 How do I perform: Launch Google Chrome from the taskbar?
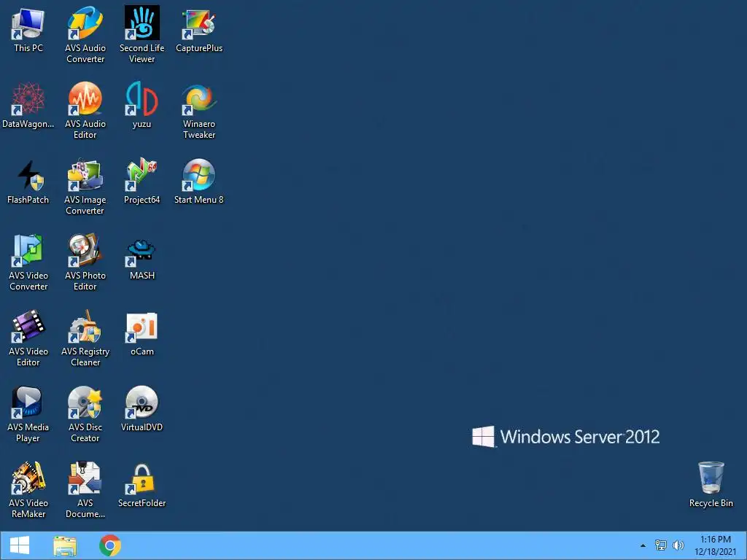click(x=110, y=545)
